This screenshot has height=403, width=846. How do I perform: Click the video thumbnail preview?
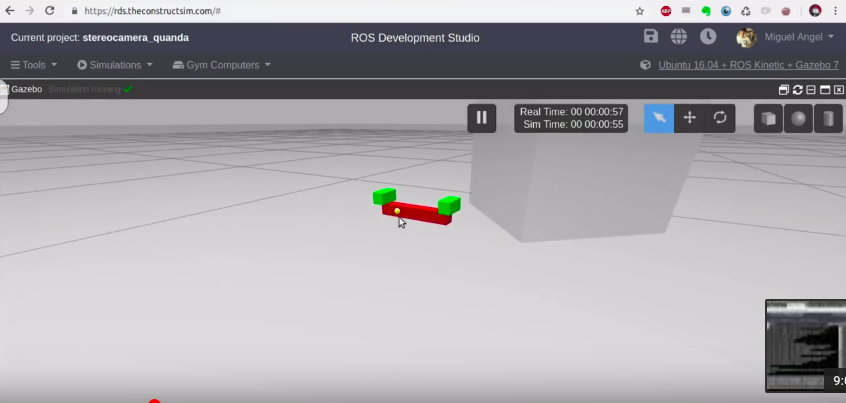pos(806,345)
